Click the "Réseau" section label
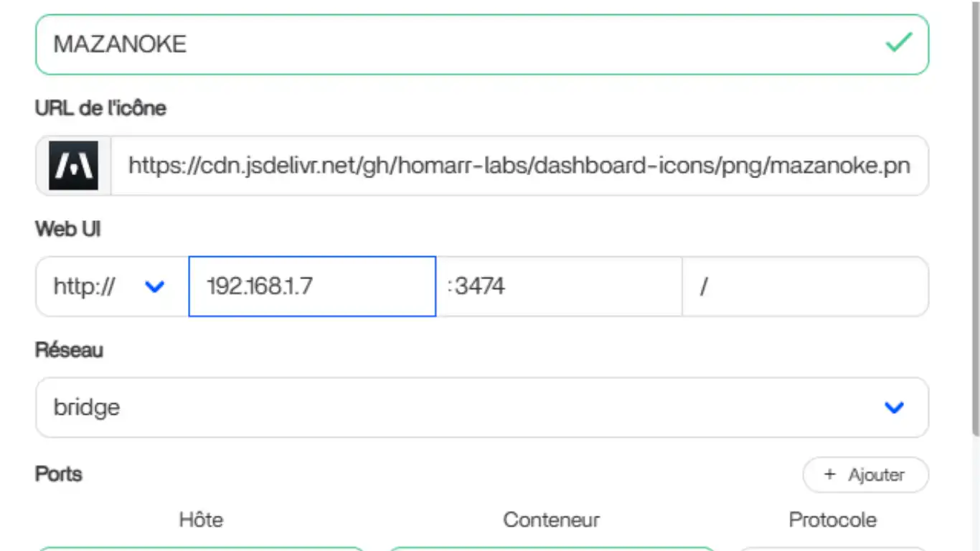 click(x=69, y=350)
